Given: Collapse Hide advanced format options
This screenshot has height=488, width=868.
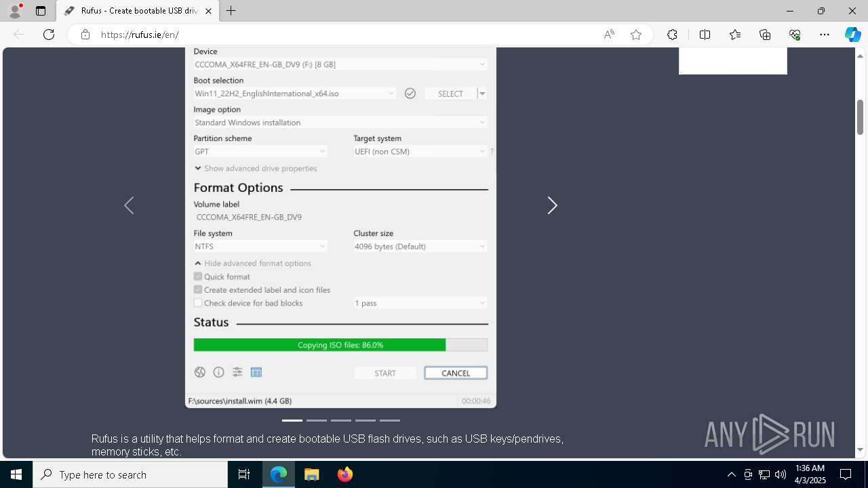Looking at the screenshot, I should point(253,263).
